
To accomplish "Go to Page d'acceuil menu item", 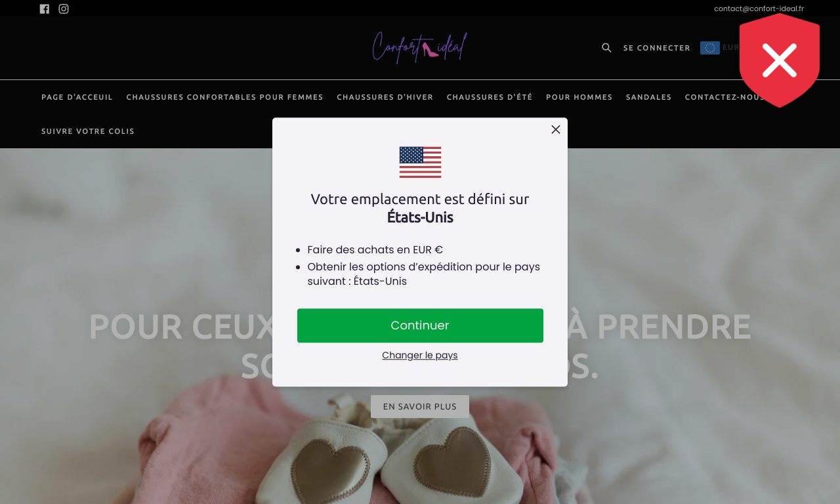I will pos(77,97).
